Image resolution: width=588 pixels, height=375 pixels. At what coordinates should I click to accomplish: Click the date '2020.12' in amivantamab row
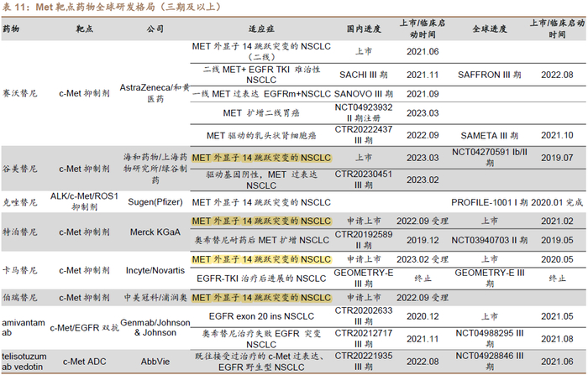point(423,316)
